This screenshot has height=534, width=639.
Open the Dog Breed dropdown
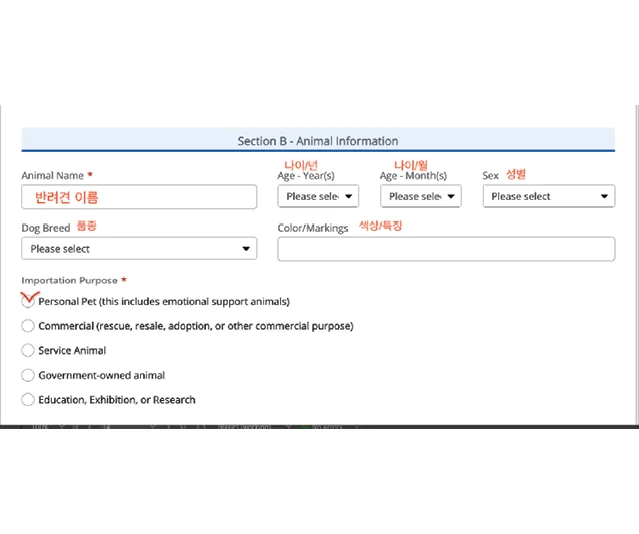click(139, 248)
